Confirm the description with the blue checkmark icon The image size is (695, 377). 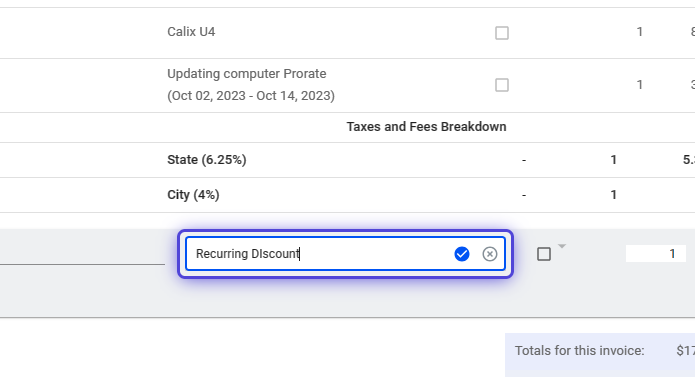click(x=461, y=254)
